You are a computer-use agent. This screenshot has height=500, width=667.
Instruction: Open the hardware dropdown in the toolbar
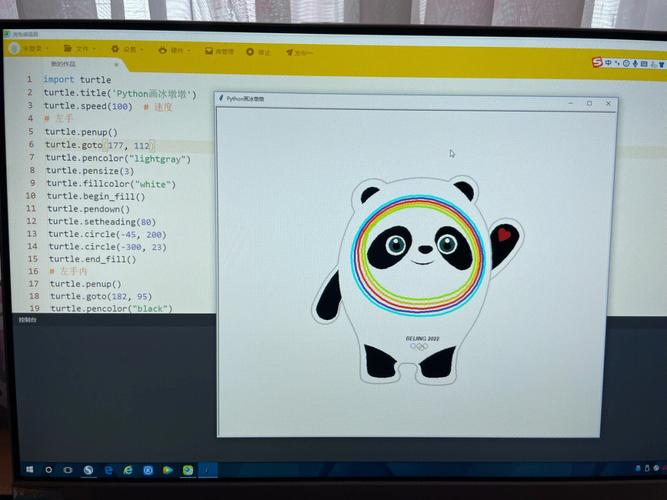coord(174,50)
